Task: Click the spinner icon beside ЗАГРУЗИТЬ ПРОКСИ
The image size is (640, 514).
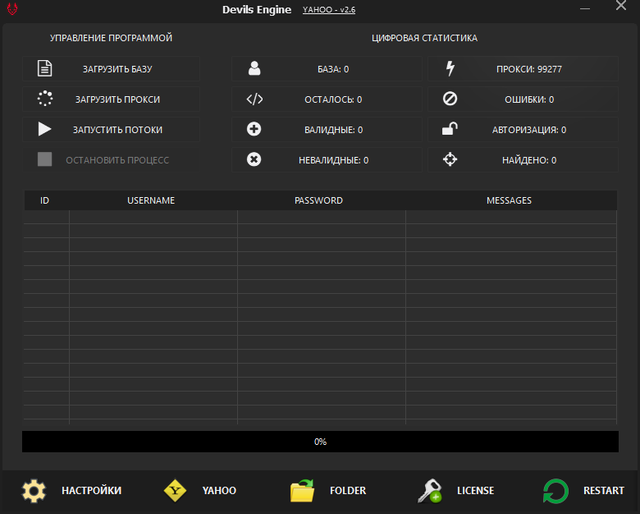Action: pyautogui.click(x=45, y=99)
